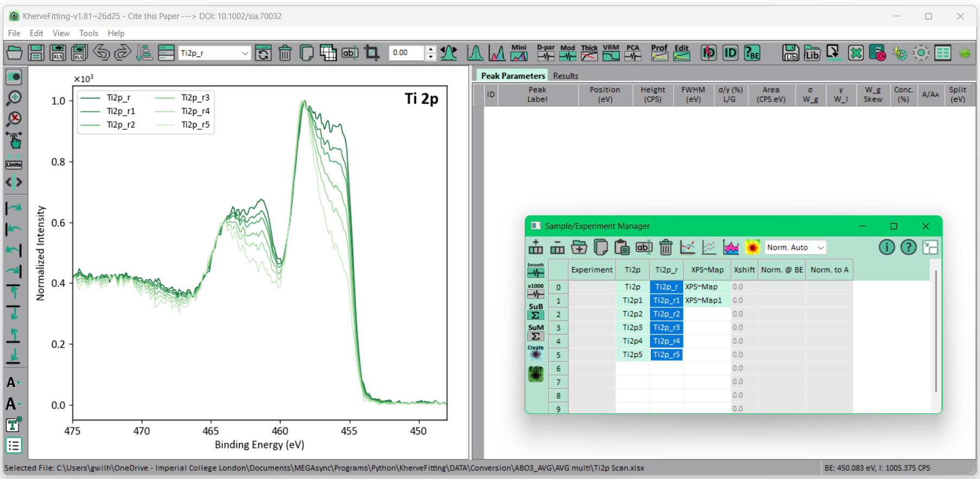Click the green Edit map button in Experiment Manager
Image resolution: width=980 pixels, height=479 pixels.
[x=536, y=374]
